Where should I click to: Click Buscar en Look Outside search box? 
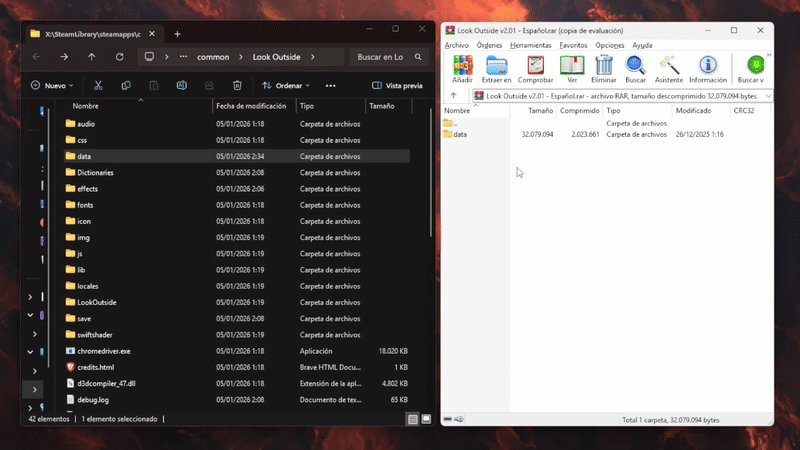point(389,57)
